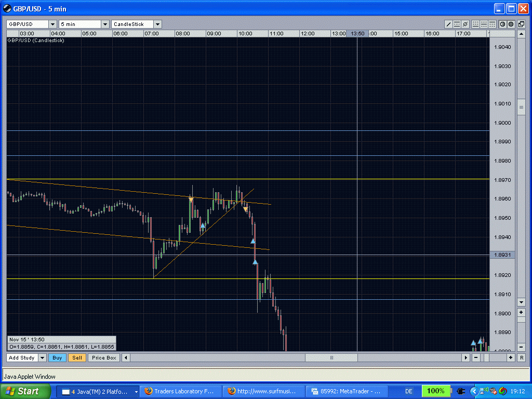This screenshot has width=532, height=399.
Task: Toggle the half-shaded circle chart mode button
Action: tap(502, 24)
